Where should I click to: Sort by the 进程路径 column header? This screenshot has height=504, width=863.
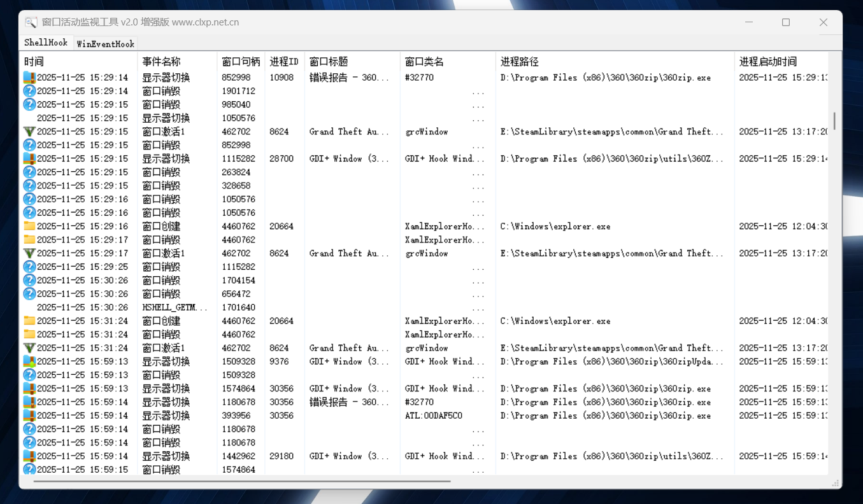click(x=519, y=62)
